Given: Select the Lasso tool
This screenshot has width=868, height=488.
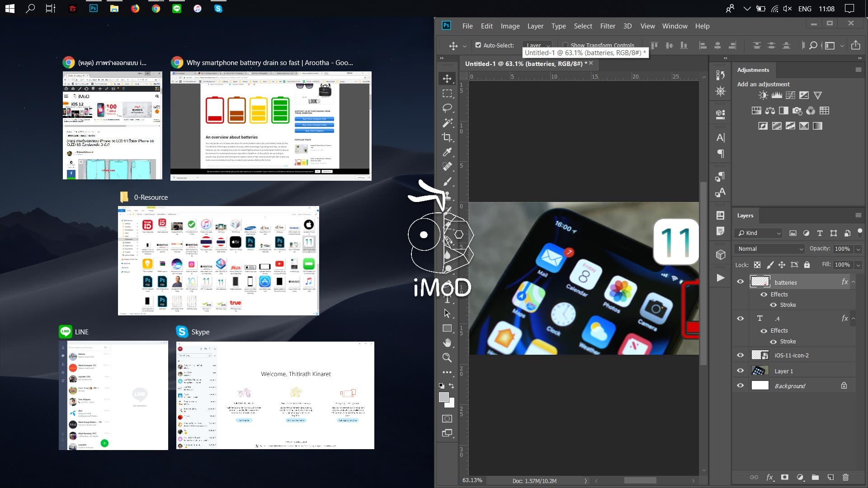Looking at the screenshot, I should tap(448, 108).
